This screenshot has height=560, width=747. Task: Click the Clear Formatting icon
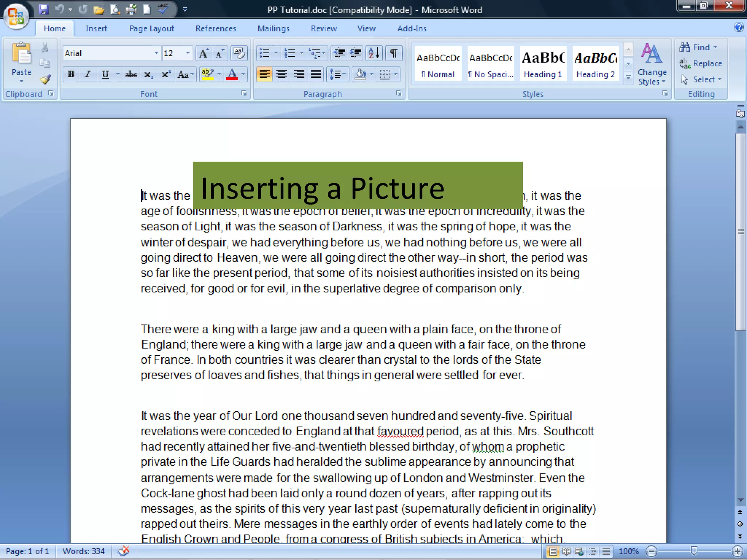tap(239, 54)
